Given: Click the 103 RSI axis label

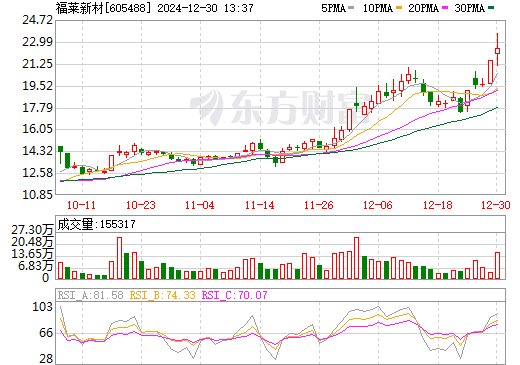Looking at the screenshot, I should coord(42,307).
